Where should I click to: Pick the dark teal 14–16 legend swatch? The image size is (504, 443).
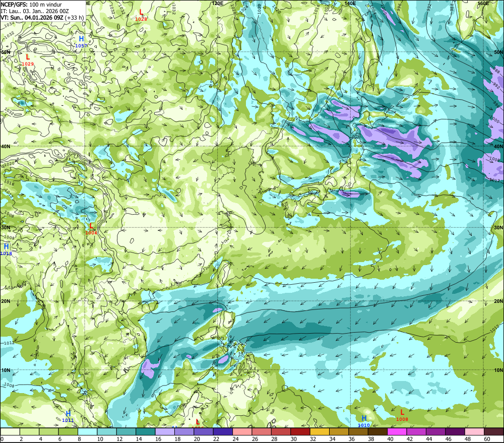(x=146, y=431)
